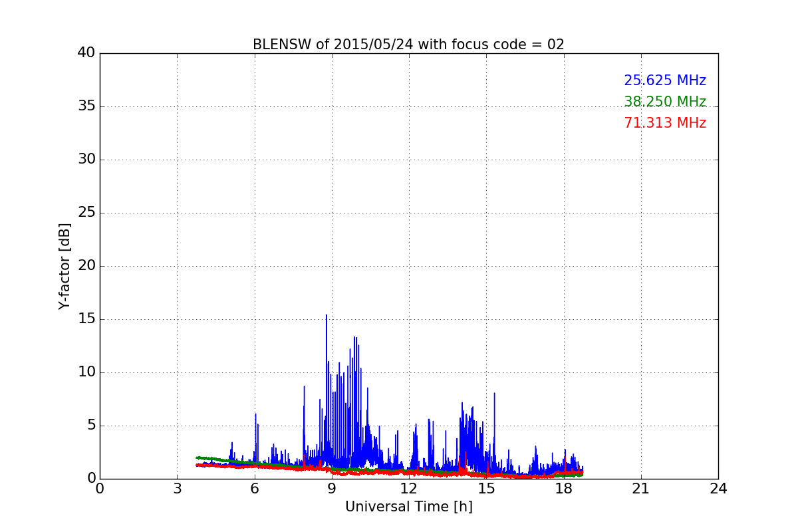Click y-axis tick label 25
The image size is (798, 532).
coord(86,213)
